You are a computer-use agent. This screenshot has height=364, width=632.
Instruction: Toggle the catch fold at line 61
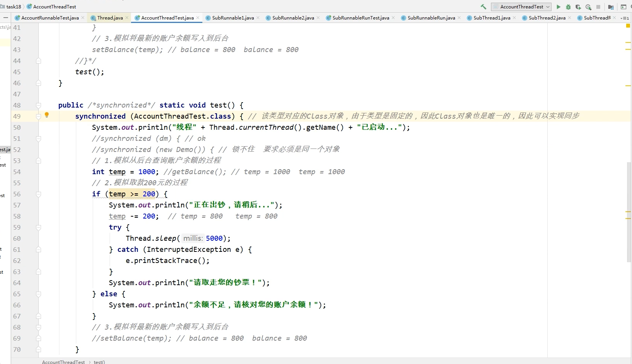(x=38, y=250)
